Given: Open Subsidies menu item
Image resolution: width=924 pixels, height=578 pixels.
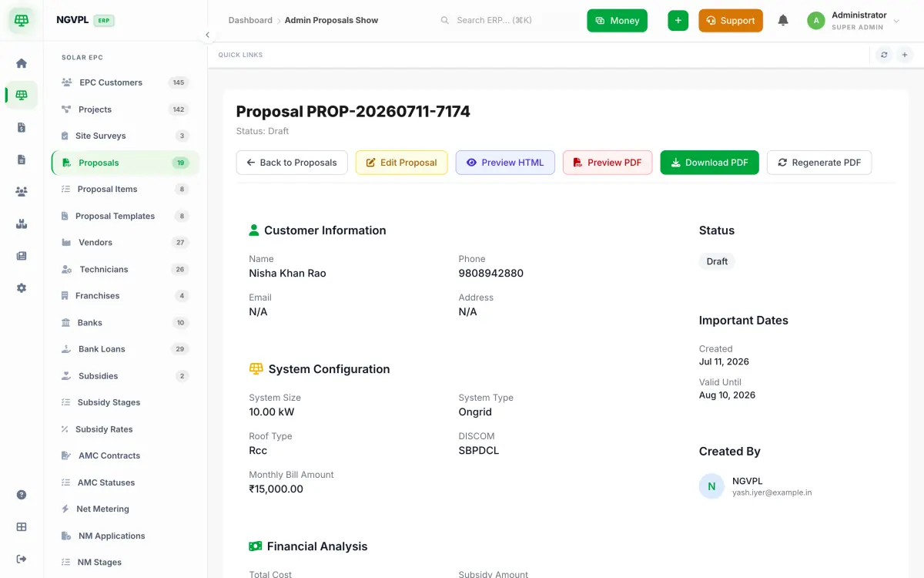Looking at the screenshot, I should pyautogui.click(x=125, y=376).
